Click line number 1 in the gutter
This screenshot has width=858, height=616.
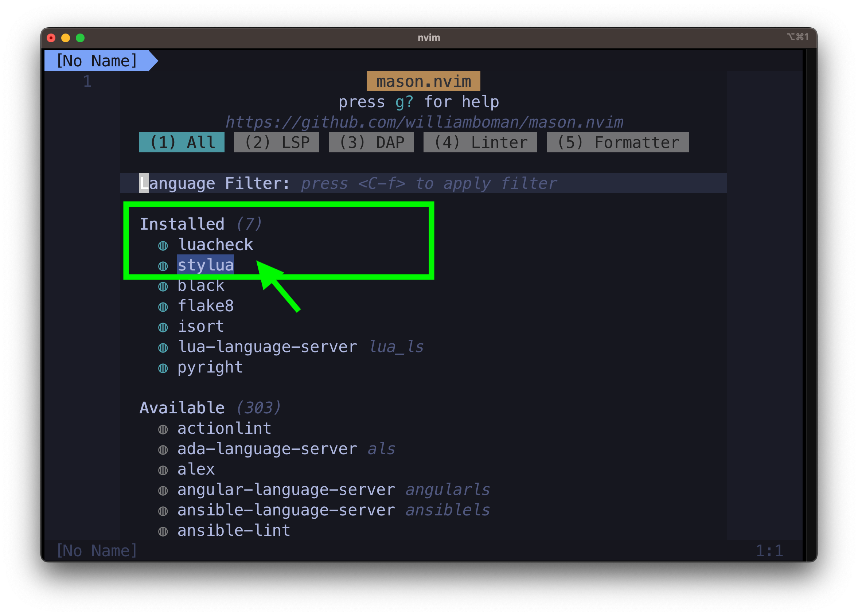tap(87, 81)
